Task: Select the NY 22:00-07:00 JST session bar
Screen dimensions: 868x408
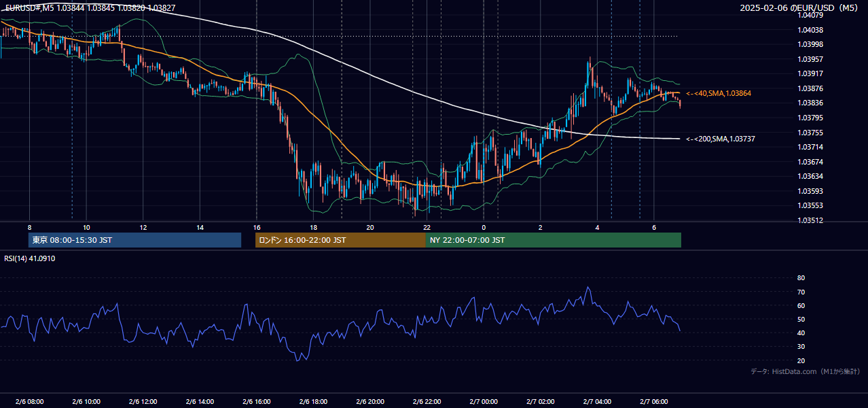Action: (x=554, y=240)
